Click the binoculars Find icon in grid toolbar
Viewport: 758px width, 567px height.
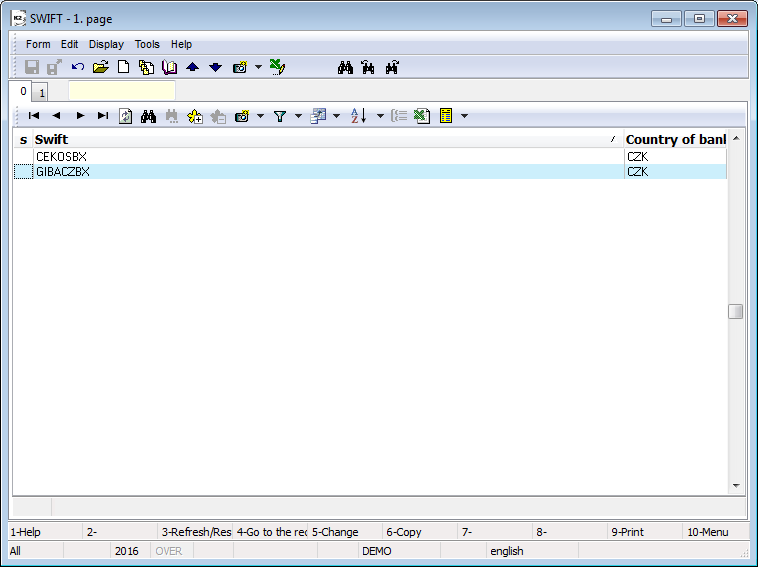[148, 116]
